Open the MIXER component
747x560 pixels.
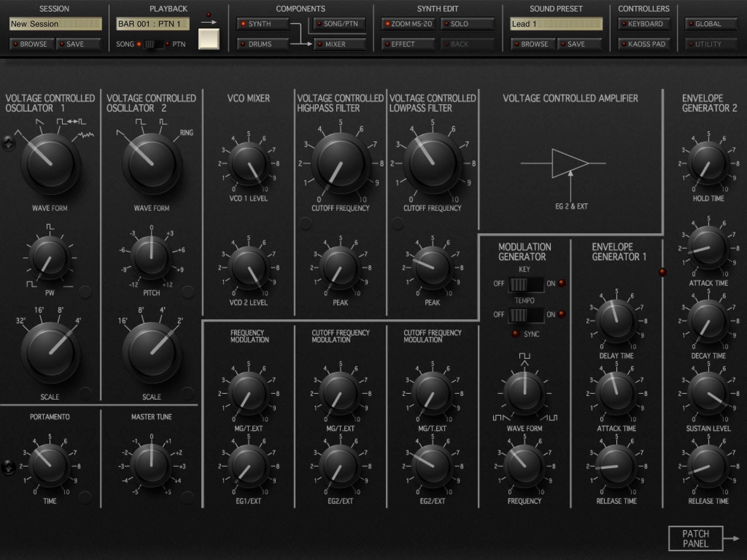(339, 44)
